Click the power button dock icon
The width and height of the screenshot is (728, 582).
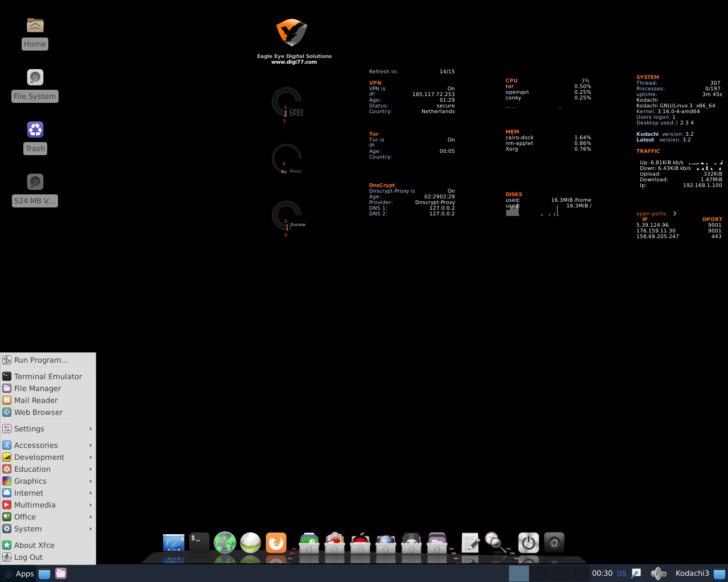click(x=528, y=543)
